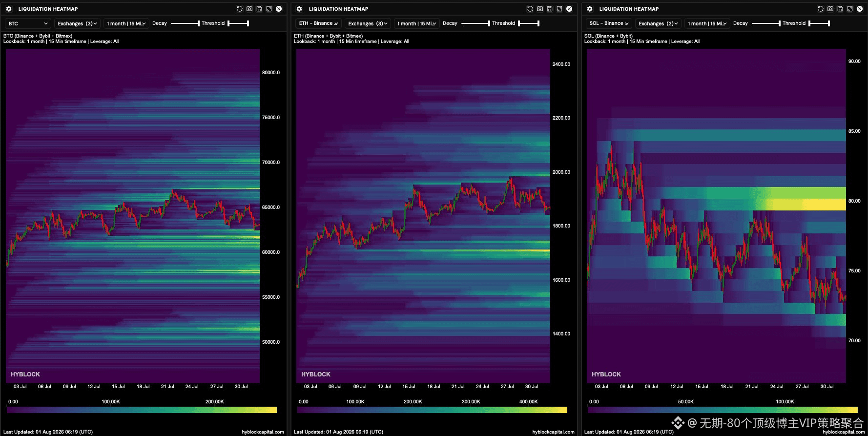Viewport: 868px width, 436px height.
Task: Click the 65000.0 price label on BTC chart
Action: pos(271,208)
